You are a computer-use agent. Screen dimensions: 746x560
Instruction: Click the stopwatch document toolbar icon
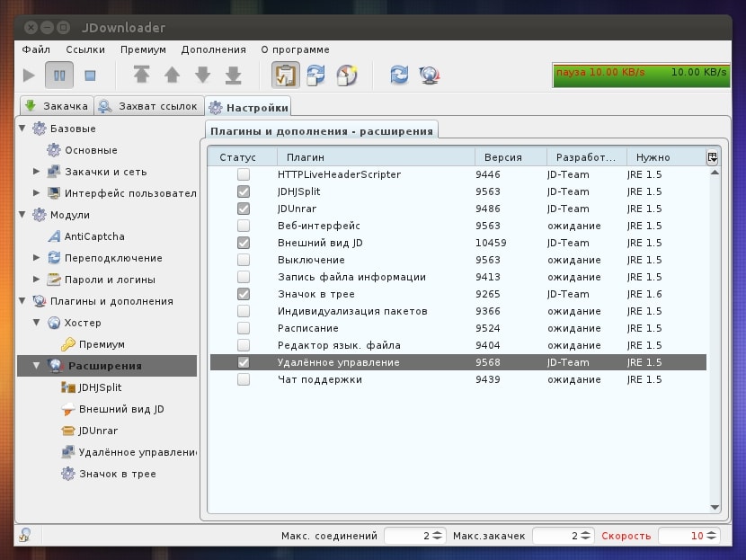[x=347, y=76]
